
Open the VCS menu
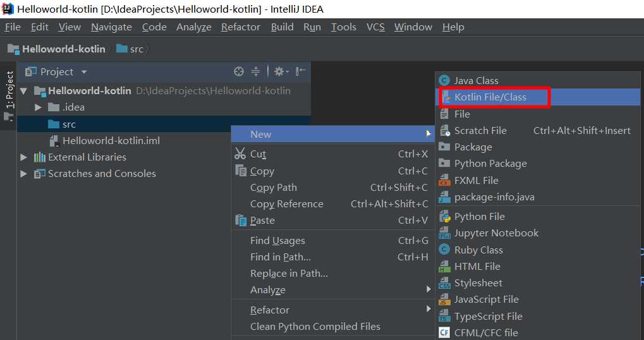(375, 27)
